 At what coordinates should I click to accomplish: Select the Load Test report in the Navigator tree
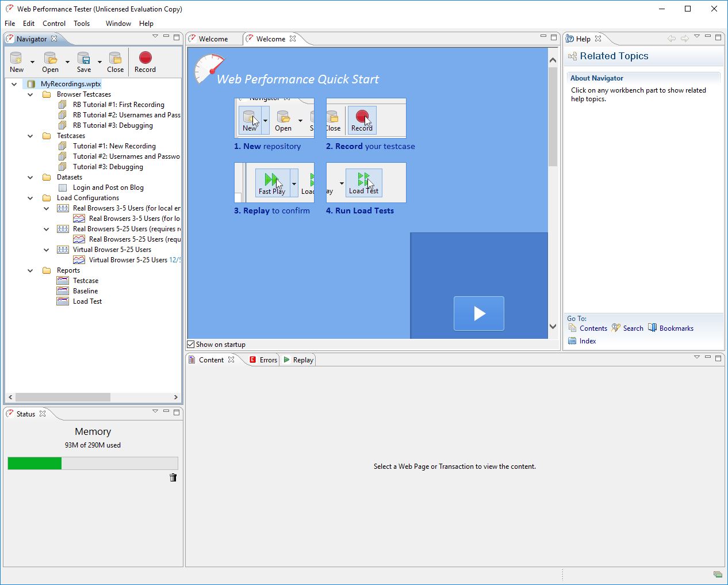pos(86,301)
